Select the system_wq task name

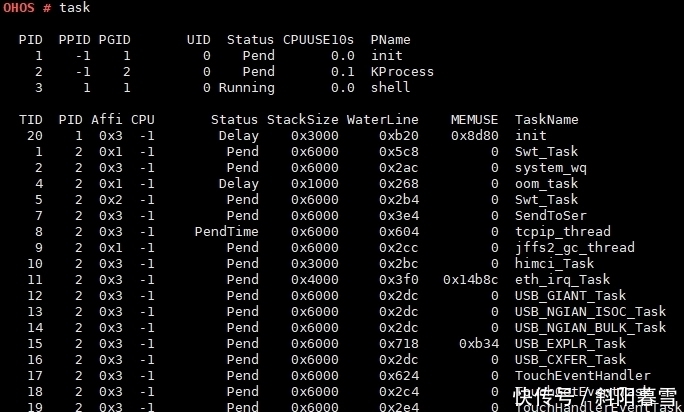coord(550,168)
